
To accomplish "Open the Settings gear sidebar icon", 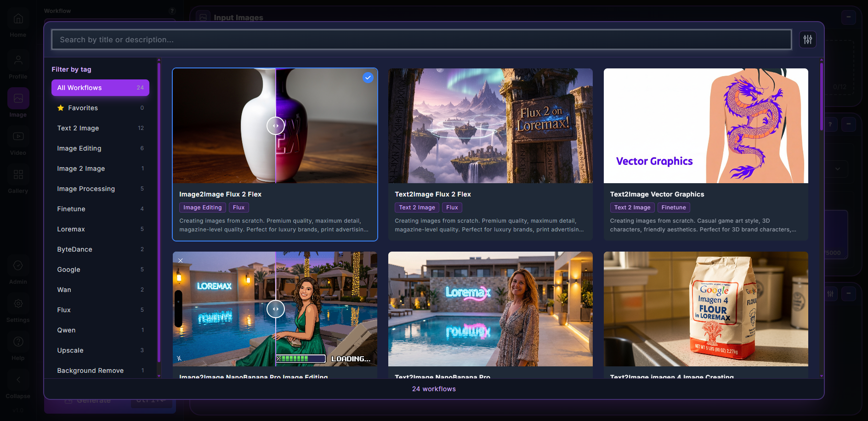I will click(18, 303).
